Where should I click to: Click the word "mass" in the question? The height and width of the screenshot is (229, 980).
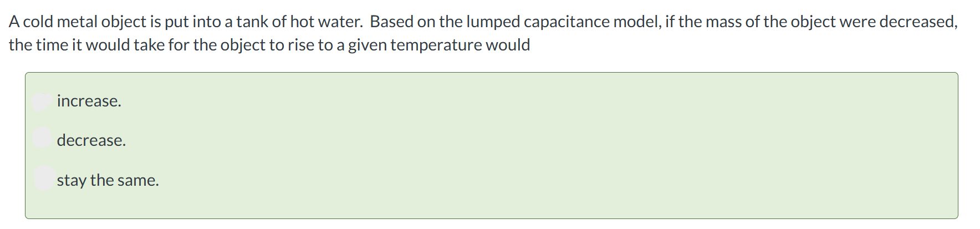click(x=723, y=22)
